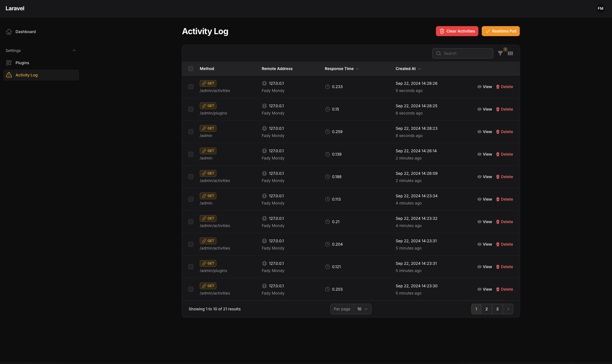
Task: Click the Dashboard home icon
Action: pos(9,32)
